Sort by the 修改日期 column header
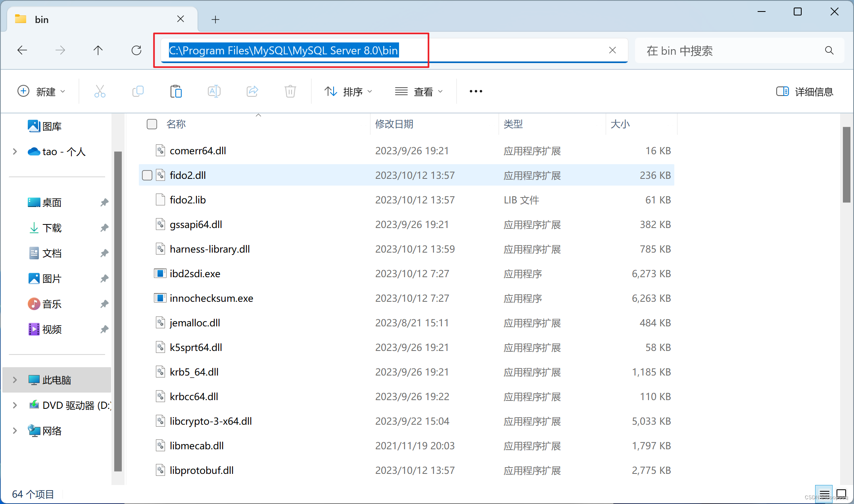This screenshot has width=854, height=504. [394, 124]
